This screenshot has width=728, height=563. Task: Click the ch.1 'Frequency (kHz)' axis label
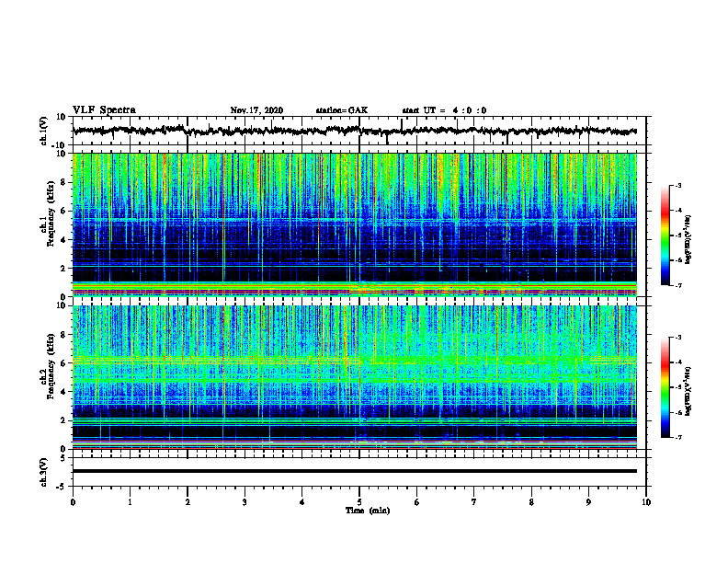(x=51, y=213)
